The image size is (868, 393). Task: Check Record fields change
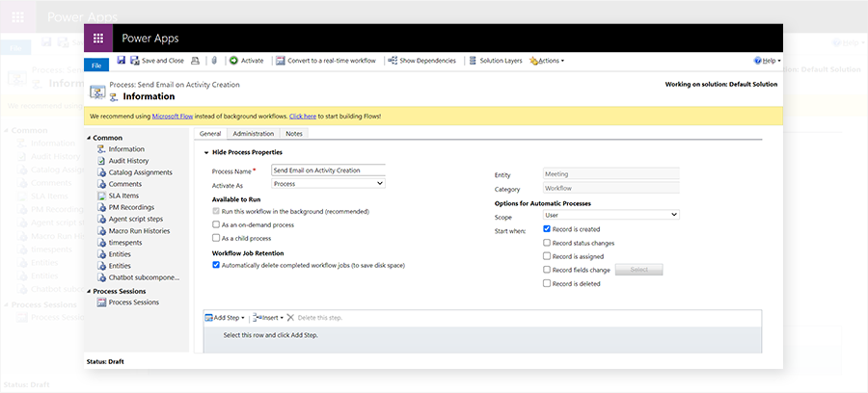(547, 270)
